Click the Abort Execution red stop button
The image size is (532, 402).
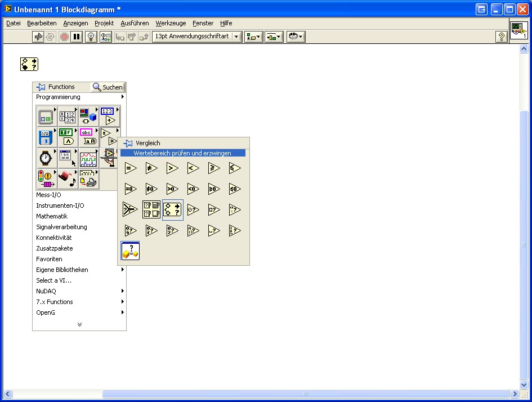pyautogui.click(x=64, y=37)
